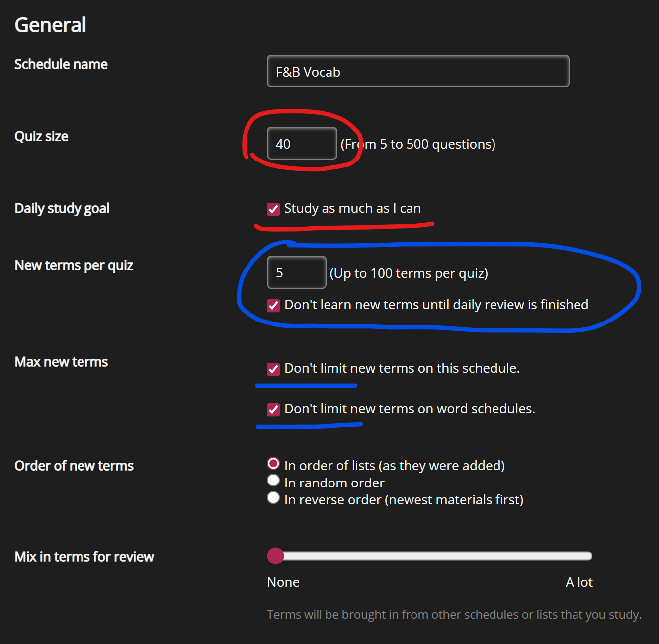Choose 'In random order' radio button
The height and width of the screenshot is (644, 659).
[273, 481]
